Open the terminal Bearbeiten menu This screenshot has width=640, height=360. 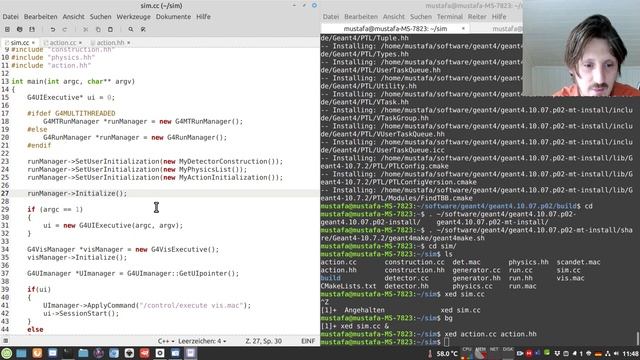point(361,17)
